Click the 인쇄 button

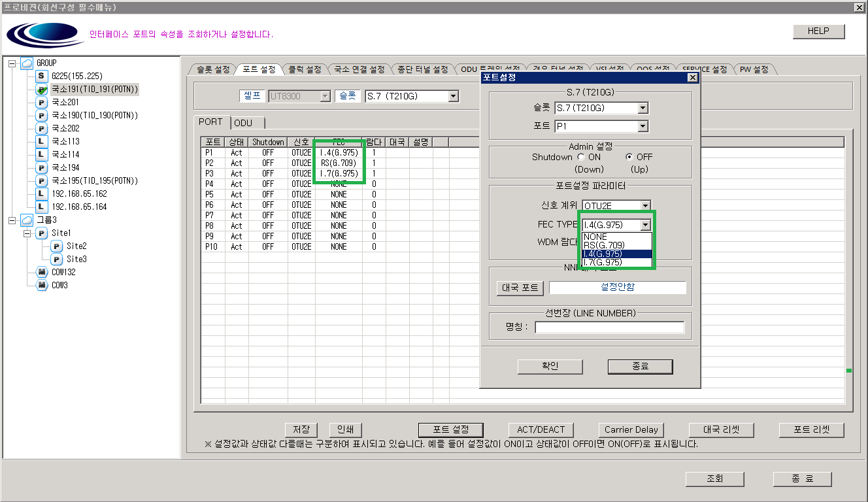345,430
